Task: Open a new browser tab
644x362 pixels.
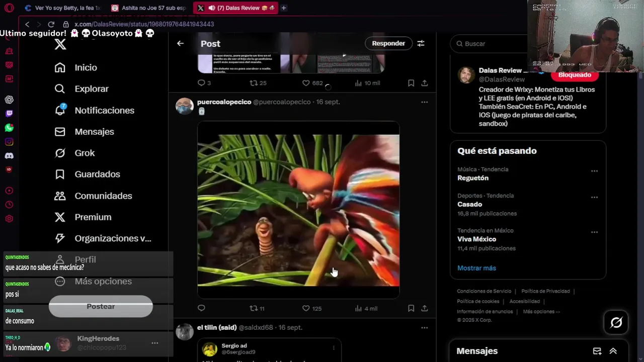Action: [x=284, y=8]
